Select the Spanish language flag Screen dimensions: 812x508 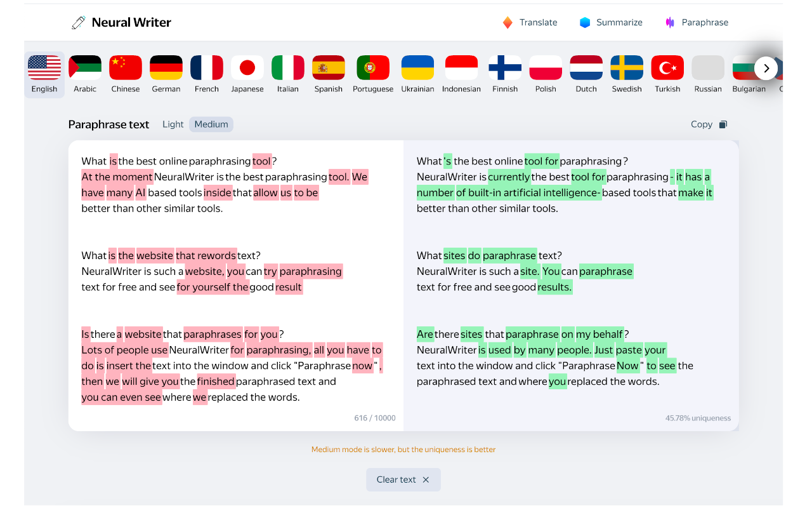coord(329,67)
